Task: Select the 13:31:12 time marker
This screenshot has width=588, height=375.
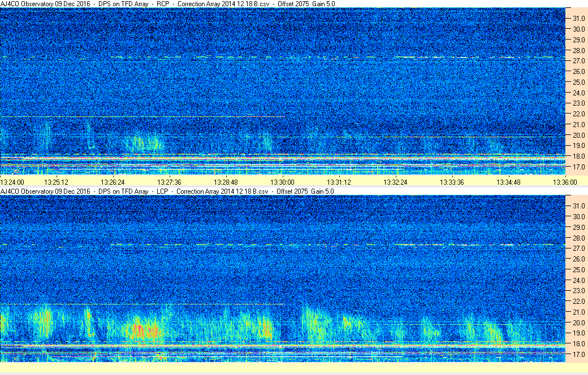Action: 339,182
